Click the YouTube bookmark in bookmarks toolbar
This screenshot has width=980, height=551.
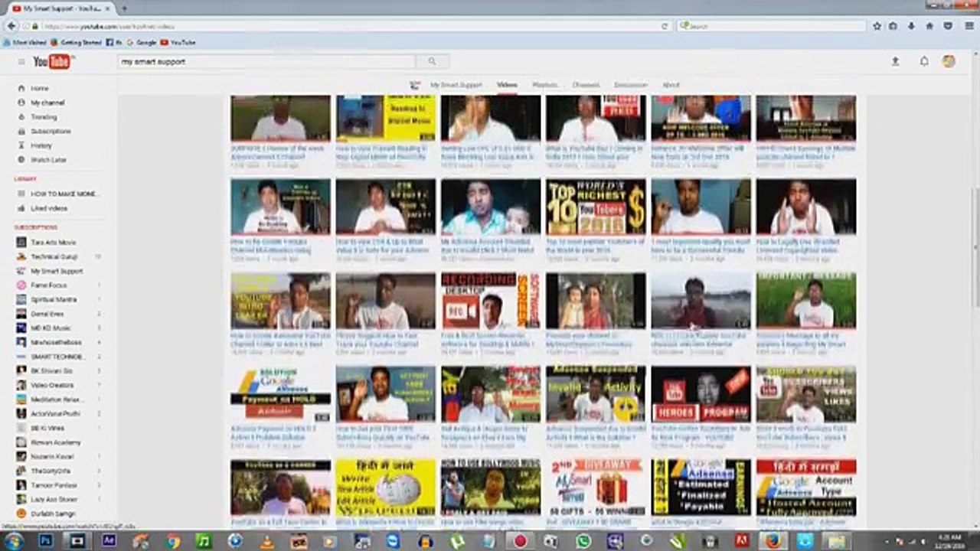point(178,43)
